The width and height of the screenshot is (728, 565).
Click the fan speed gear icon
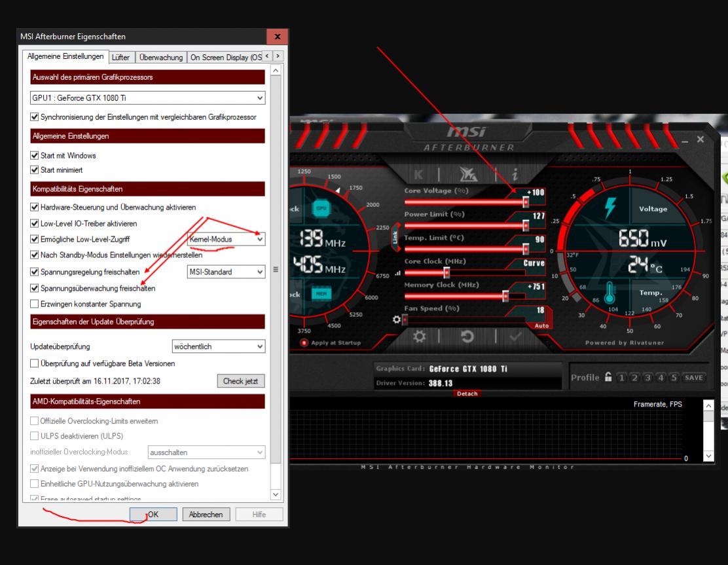pyautogui.click(x=396, y=319)
